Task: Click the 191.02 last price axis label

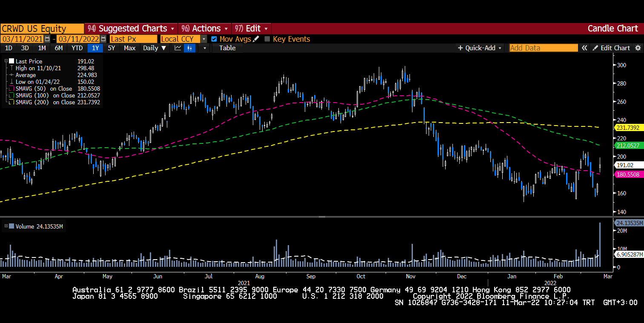Action: coord(629,165)
